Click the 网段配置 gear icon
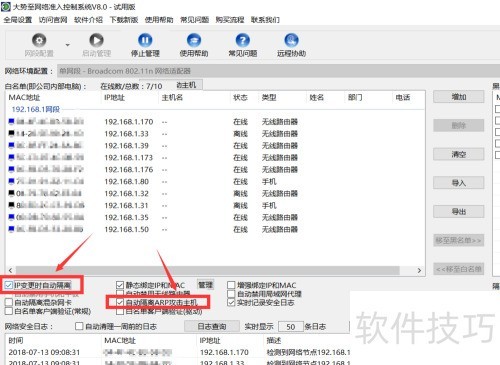This screenshot has width=500, height=365. click(39, 41)
